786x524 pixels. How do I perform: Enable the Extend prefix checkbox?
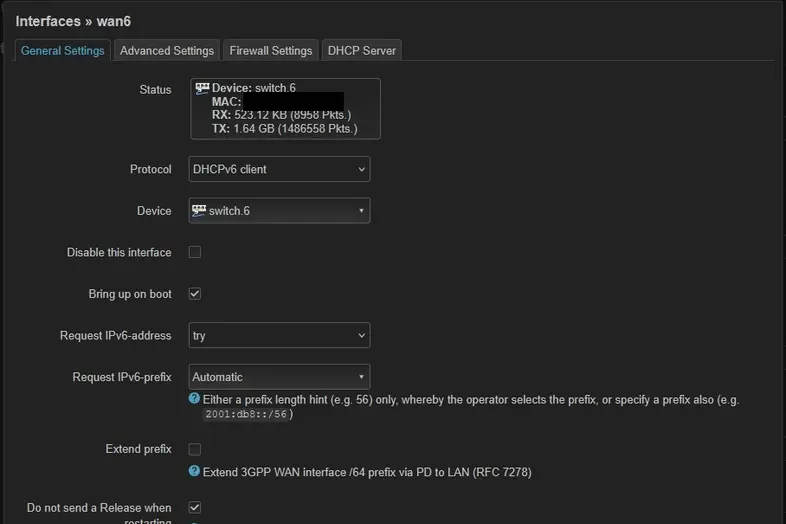coord(195,449)
